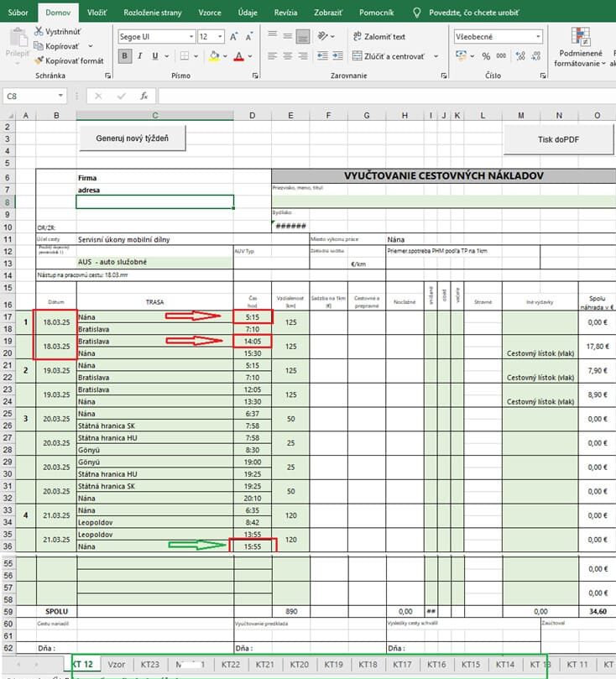Open Font (Písmo) dialog launcher
The height and width of the screenshot is (679, 616).
(255, 76)
